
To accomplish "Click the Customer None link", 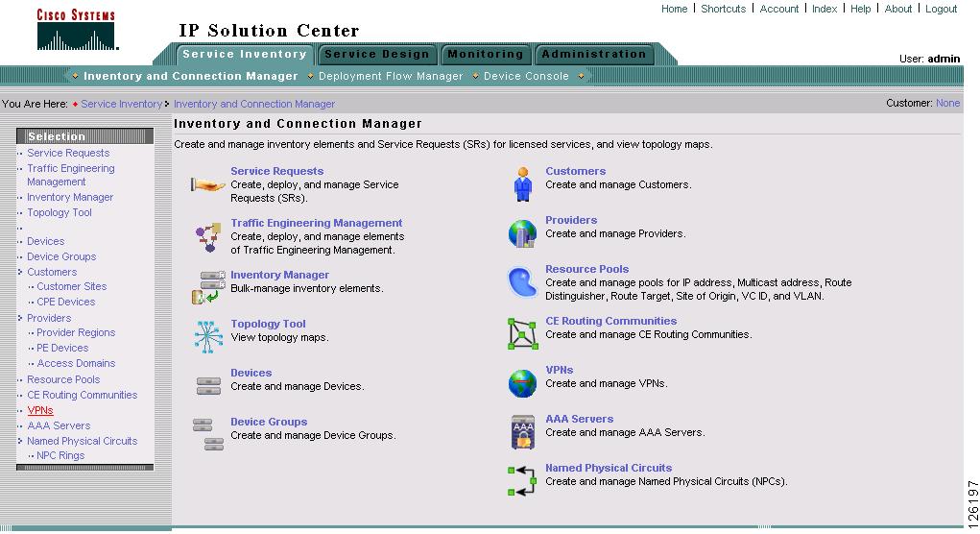I will pos(947,103).
